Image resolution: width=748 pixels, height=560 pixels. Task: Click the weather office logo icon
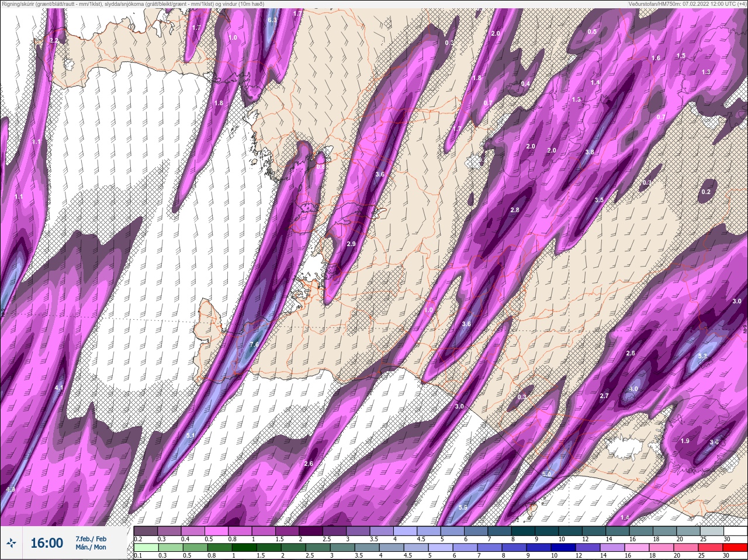(12, 543)
